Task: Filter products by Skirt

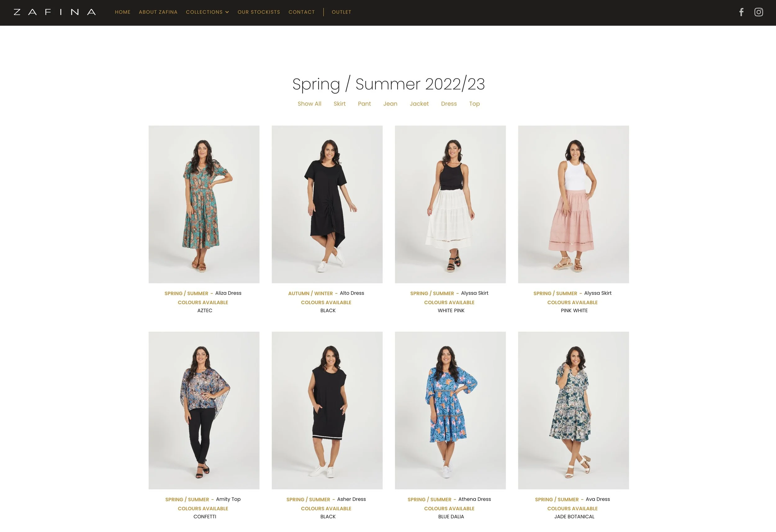Action: click(339, 104)
